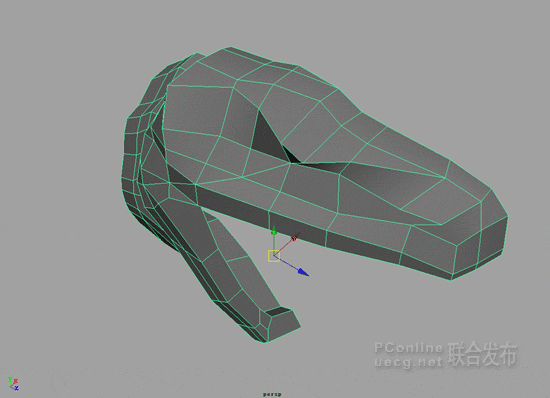550x398 pixels.
Task: Click the view axis indicator in viewport corner
Action: point(13,383)
